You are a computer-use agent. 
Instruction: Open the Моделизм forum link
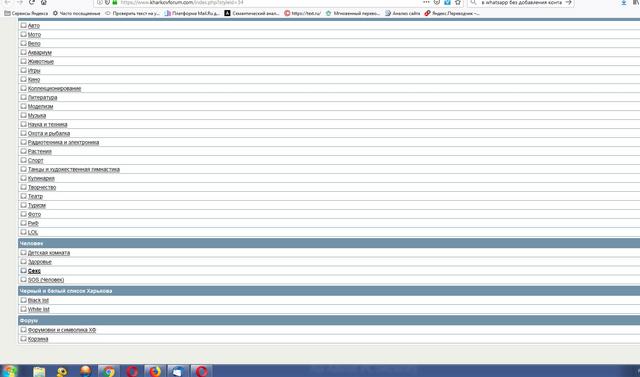40,106
